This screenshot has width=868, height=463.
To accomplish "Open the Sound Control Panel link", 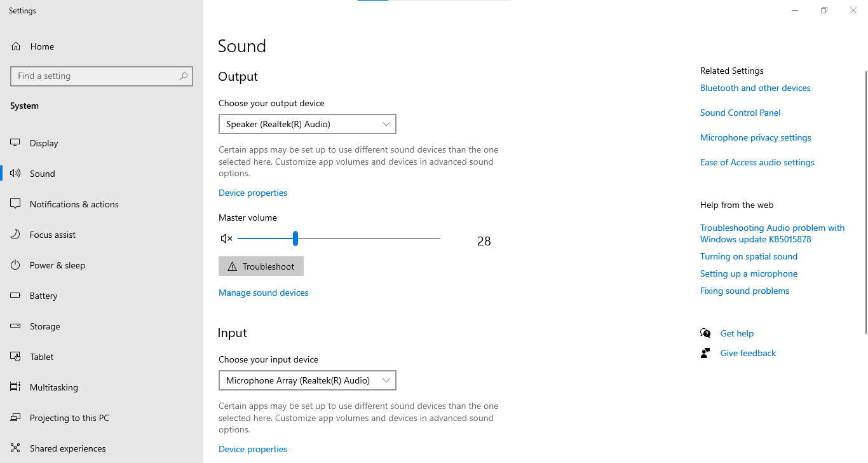I will 740,113.
